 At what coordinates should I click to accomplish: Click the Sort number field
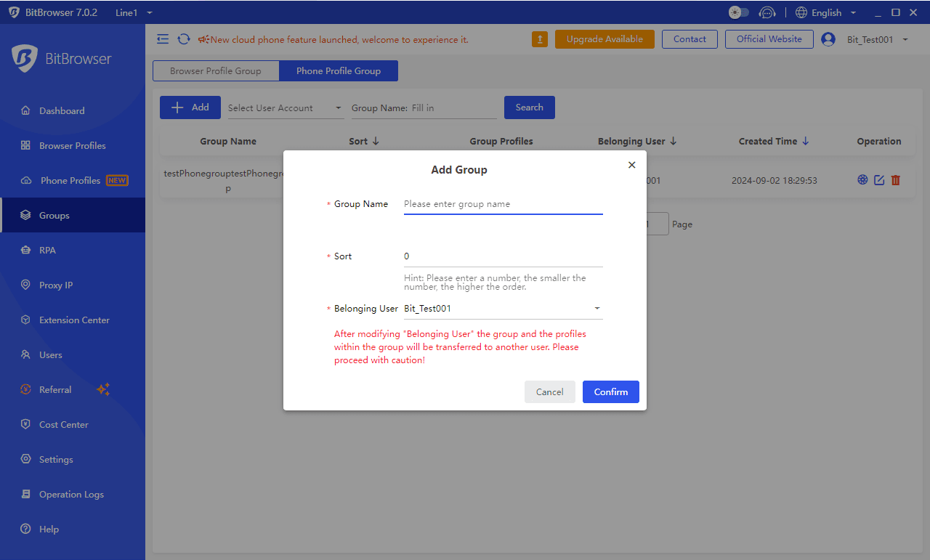click(503, 256)
